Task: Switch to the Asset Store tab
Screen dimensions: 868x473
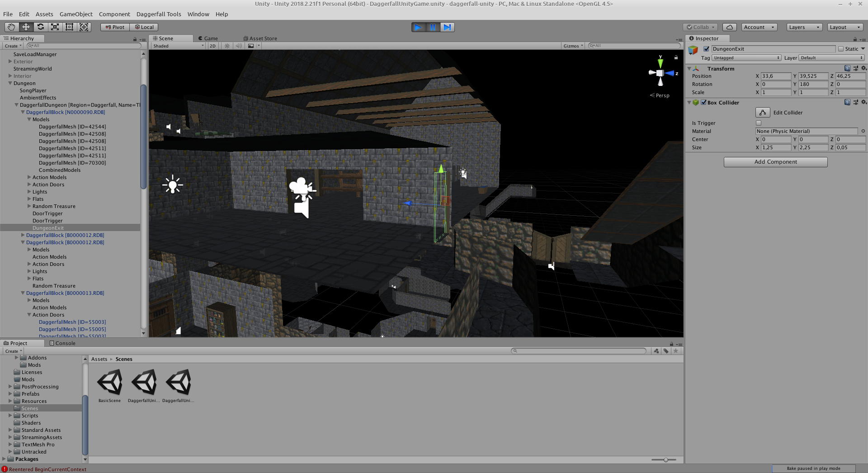Action: (x=260, y=38)
